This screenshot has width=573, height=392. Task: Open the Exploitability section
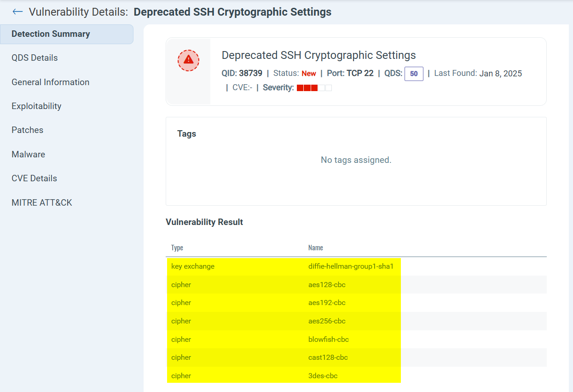[x=36, y=106]
